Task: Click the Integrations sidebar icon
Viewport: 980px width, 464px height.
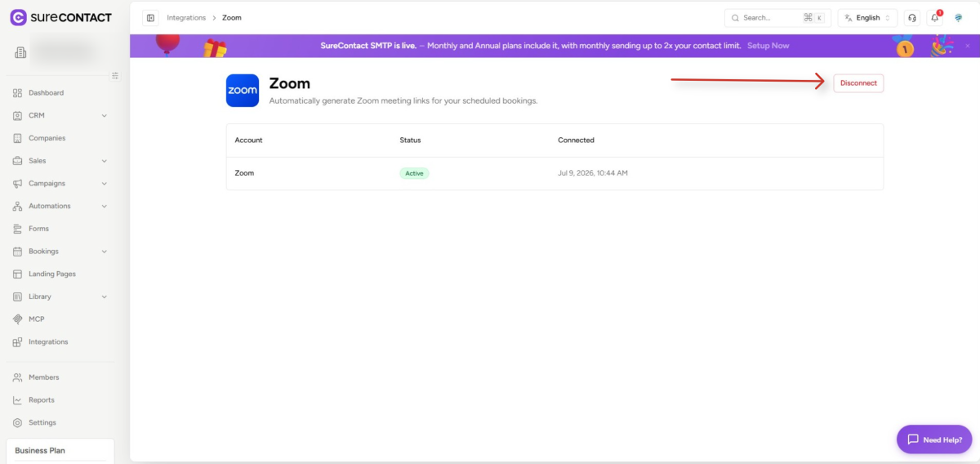Action: click(17, 342)
